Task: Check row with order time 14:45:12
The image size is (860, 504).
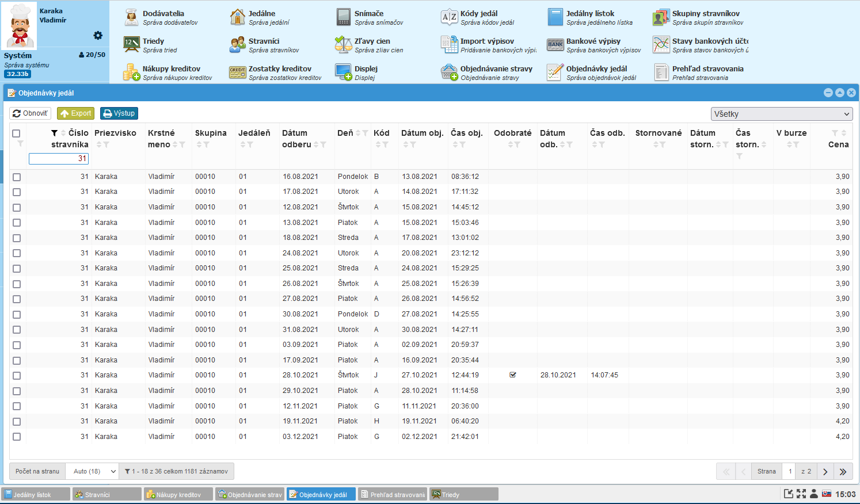Action: coord(17,208)
